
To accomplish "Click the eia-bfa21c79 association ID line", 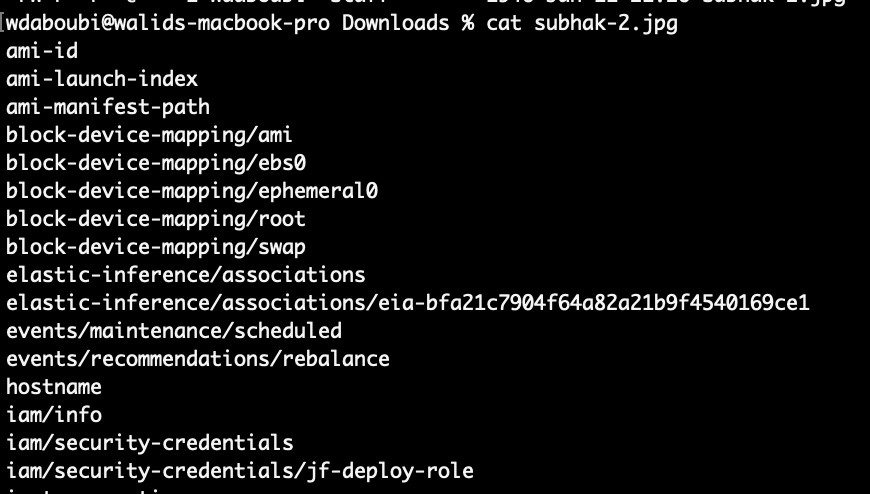I will (408, 302).
